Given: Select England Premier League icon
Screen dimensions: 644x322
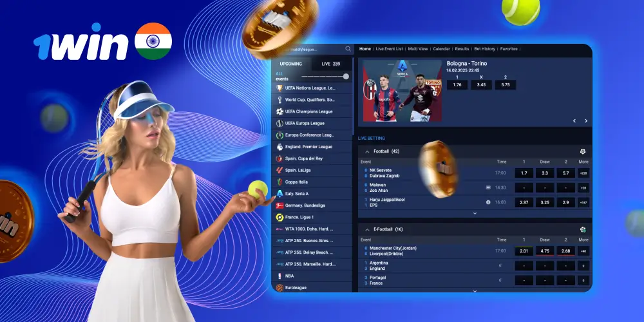Looking at the screenshot, I should pos(279,147).
